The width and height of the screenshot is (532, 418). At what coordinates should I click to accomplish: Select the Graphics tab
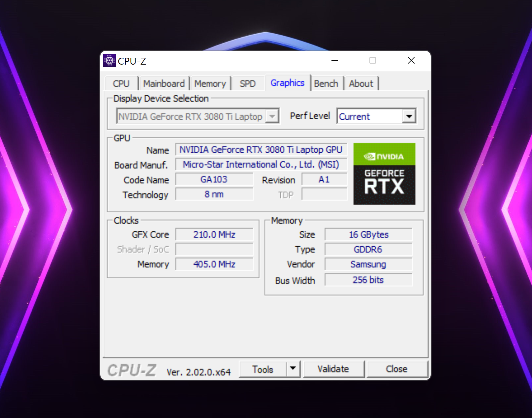point(287,83)
